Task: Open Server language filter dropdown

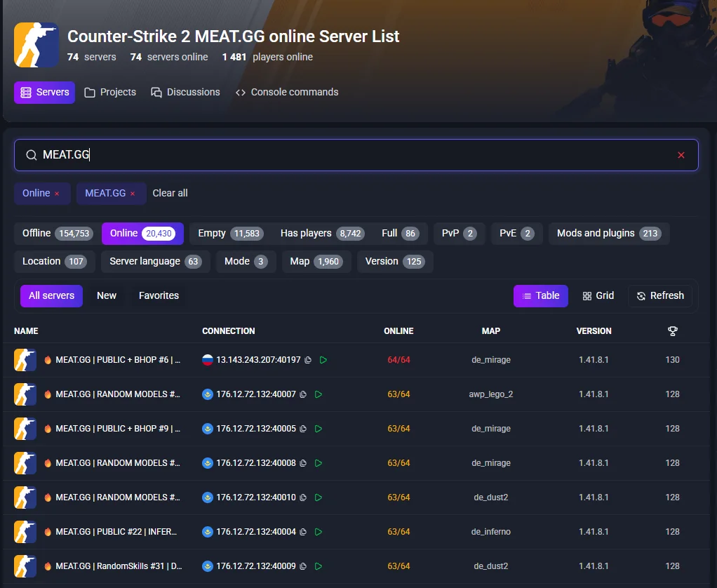Action: pyautogui.click(x=156, y=262)
